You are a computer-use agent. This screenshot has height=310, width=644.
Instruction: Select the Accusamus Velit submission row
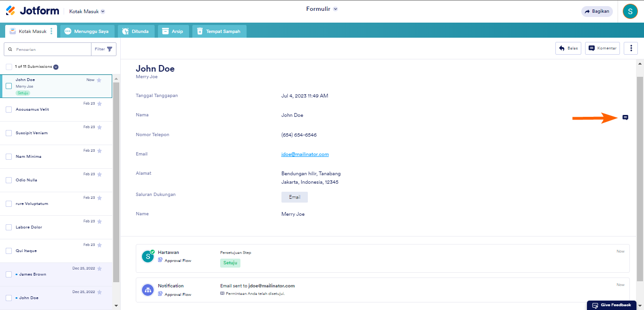pyautogui.click(x=57, y=109)
